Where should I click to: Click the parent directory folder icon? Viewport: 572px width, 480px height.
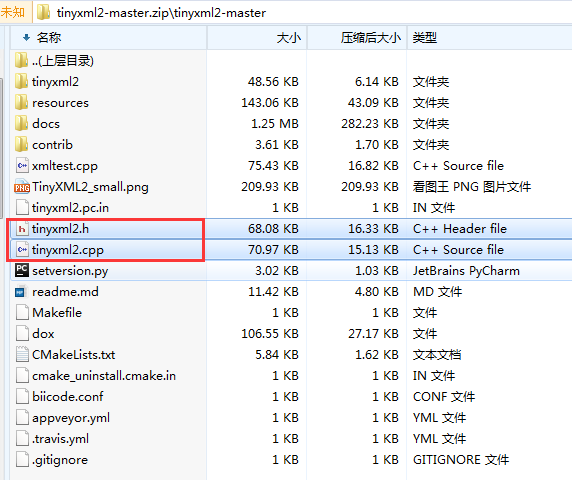click(x=22, y=61)
